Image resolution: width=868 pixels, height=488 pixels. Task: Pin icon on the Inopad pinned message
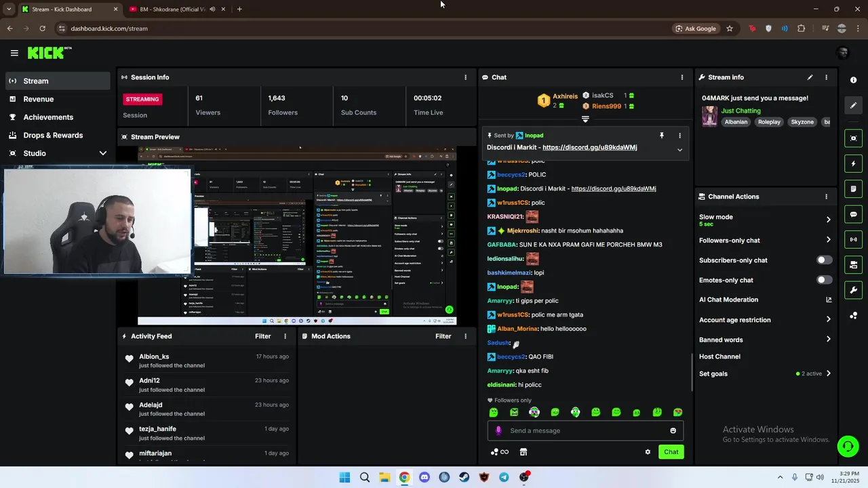click(662, 136)
